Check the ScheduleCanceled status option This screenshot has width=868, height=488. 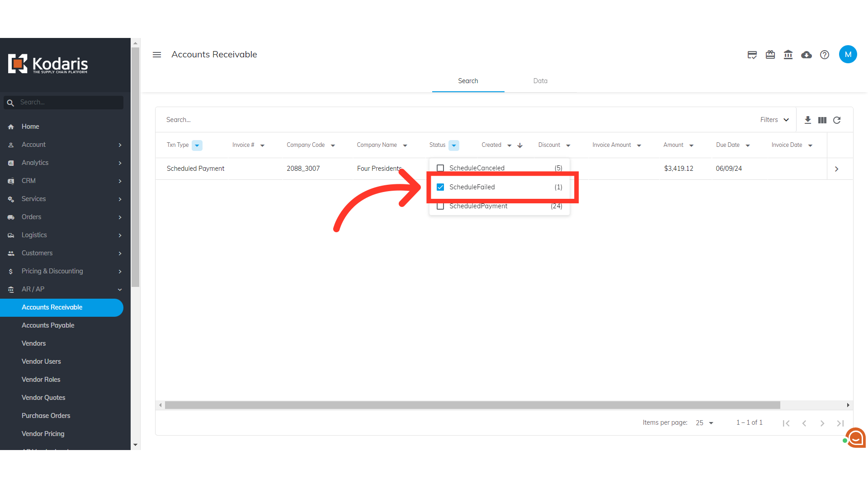coord(440,168)
